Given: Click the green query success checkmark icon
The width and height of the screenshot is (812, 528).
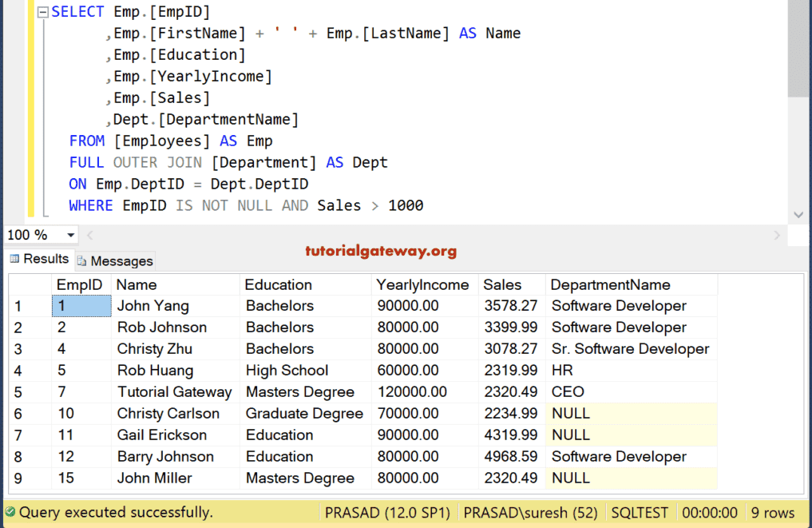Looking at the screenshot, I should 10,513.
